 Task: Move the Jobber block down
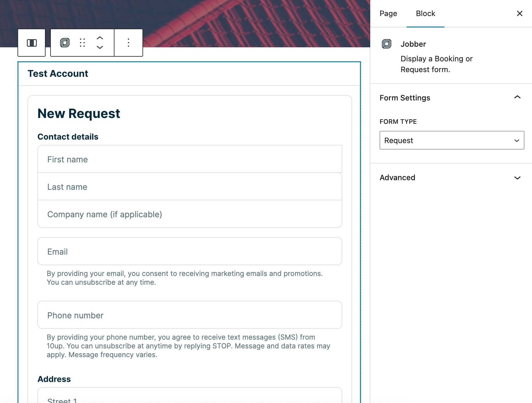(100, 48)
